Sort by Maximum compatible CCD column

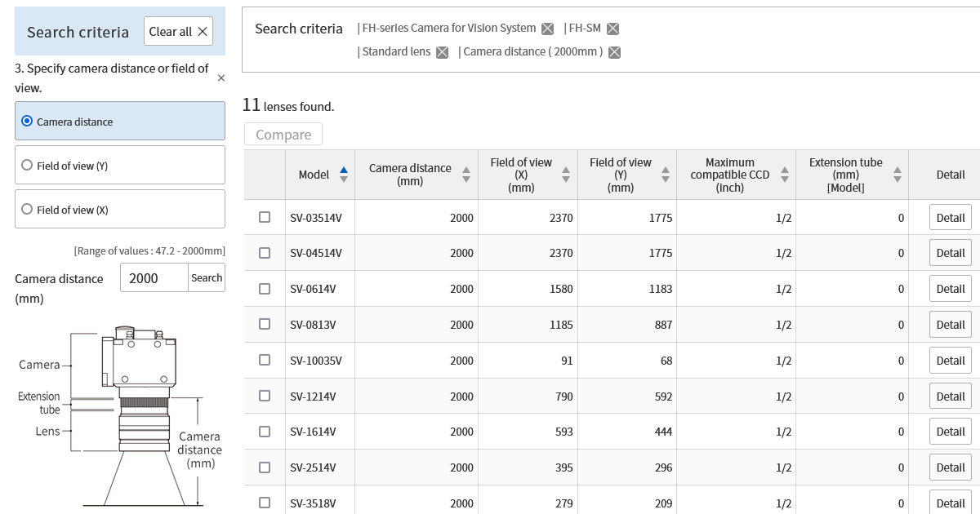[785, 175]
